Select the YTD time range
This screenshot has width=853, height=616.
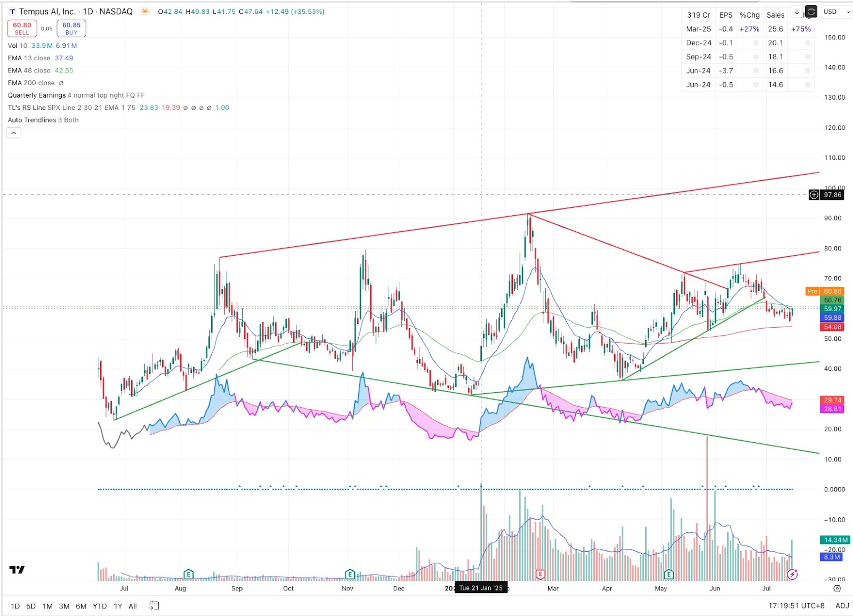(x=100, y=606)
